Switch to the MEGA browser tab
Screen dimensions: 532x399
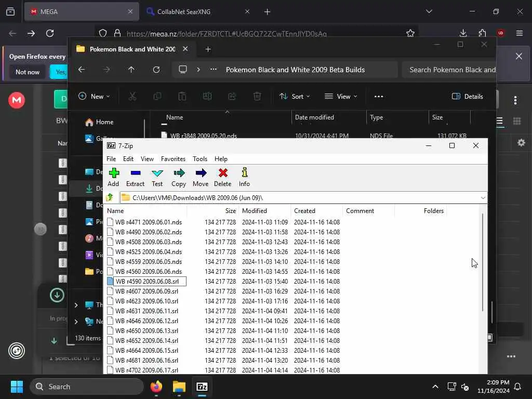pyautogui.click(x=82, y=11)
